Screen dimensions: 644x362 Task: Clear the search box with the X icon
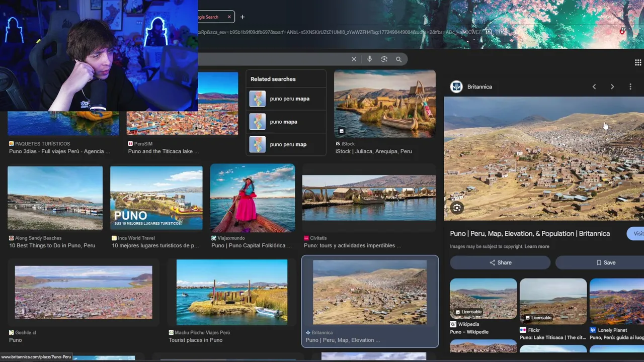[x=354, y=59]
